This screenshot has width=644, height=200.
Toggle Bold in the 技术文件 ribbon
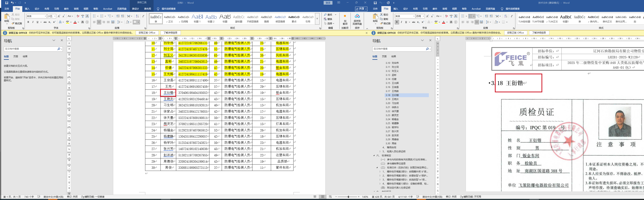point(397,22)
